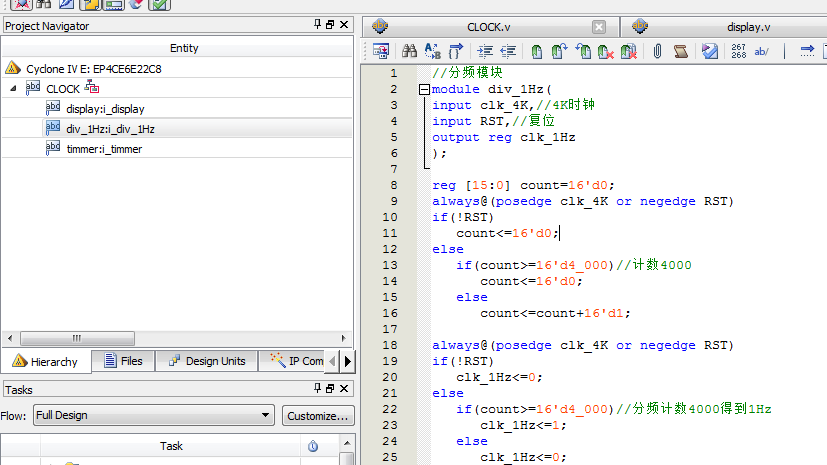Open the Flow dropdown showing Full Design

[153, 415]
